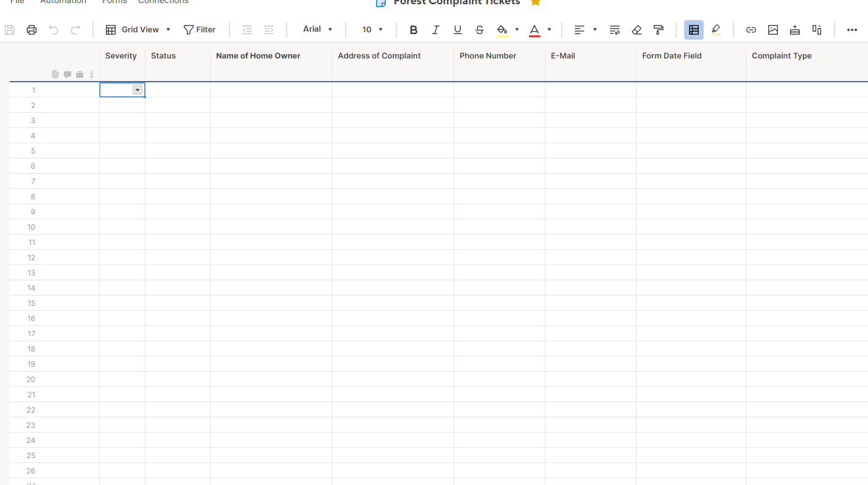
Task: Click the comments column icon
Action: [x=68, y=74]
